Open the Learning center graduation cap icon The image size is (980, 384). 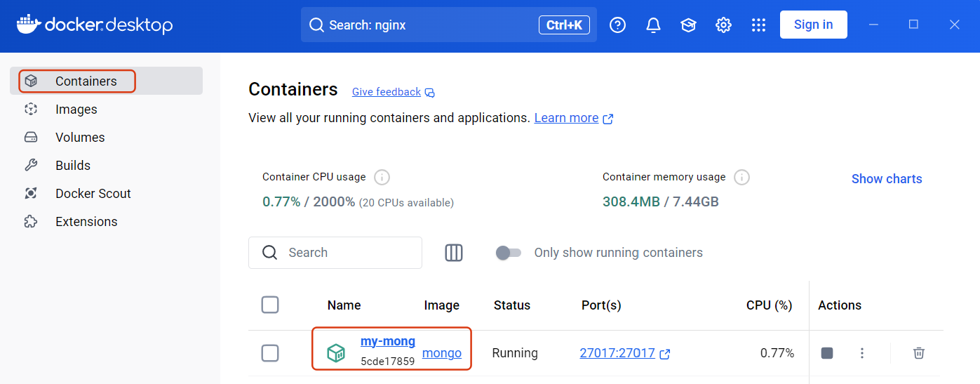688,25
